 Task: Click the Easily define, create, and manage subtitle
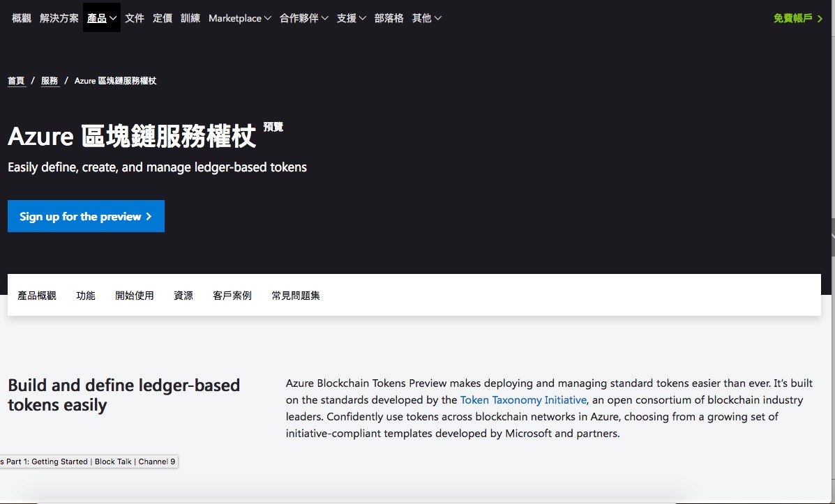pyautogui.click(x=157, y=167)
